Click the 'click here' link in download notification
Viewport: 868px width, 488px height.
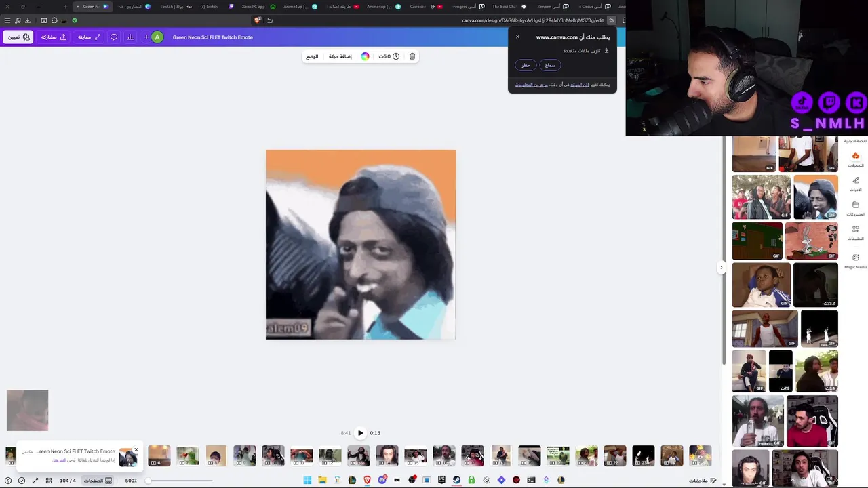pyautogui.click(x=60, y=460)
